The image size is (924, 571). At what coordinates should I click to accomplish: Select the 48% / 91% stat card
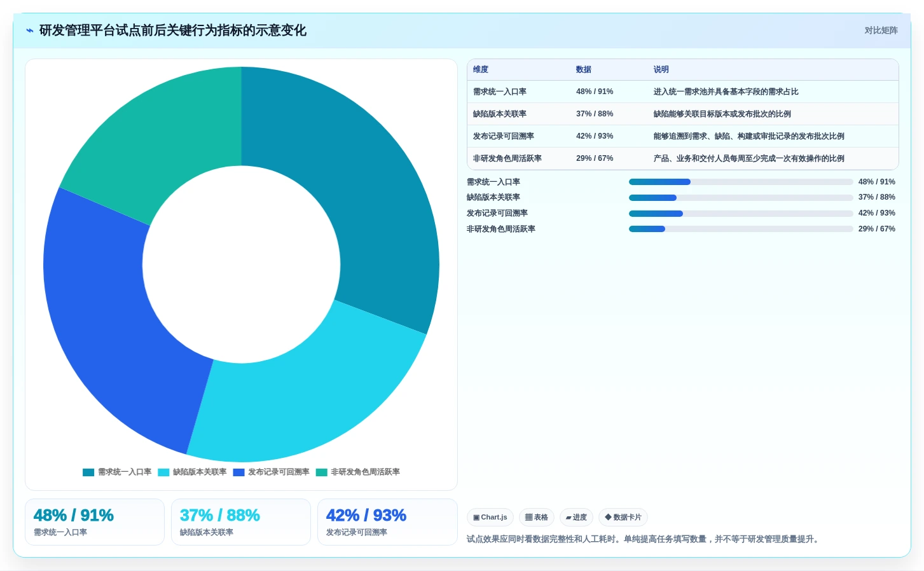point(95,522)
